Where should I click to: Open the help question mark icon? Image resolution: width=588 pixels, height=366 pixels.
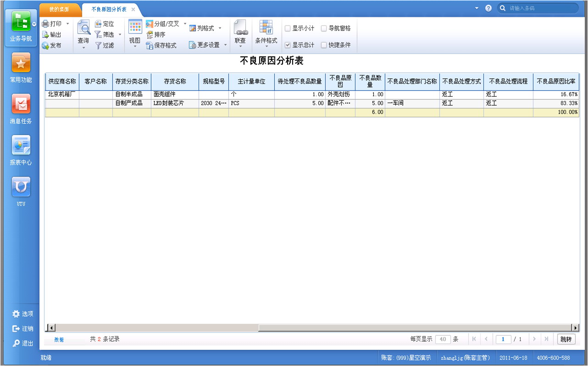coord(488,8)
